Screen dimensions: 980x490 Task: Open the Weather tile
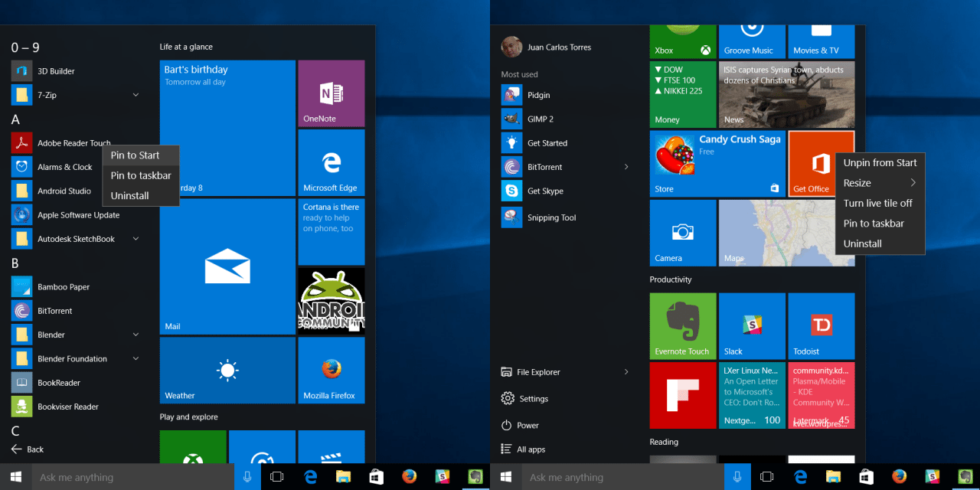coord(227,371)
